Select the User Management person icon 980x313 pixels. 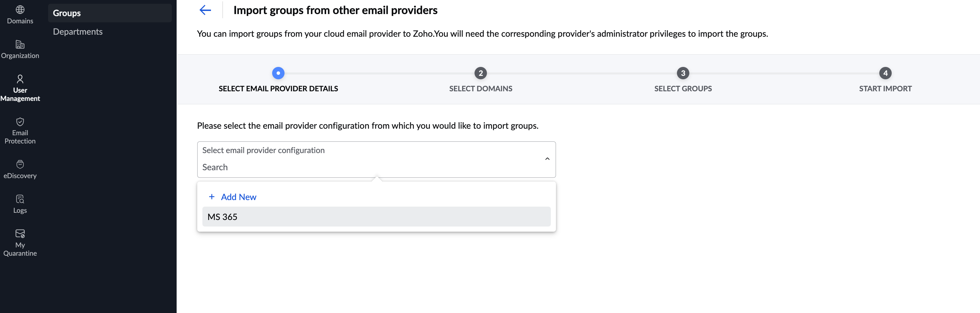tap(20, 79)
